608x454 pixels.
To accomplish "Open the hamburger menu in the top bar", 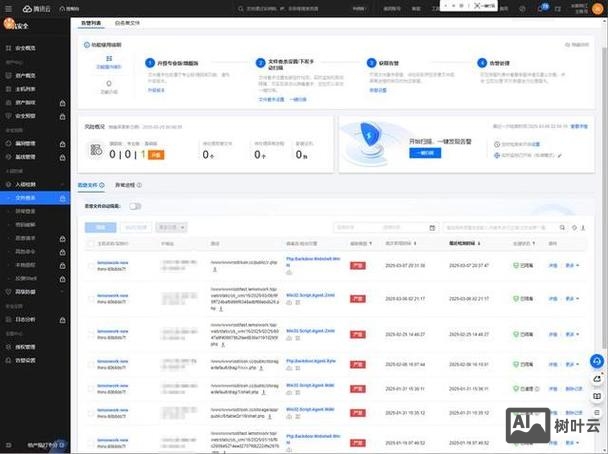I will [9, 6].
